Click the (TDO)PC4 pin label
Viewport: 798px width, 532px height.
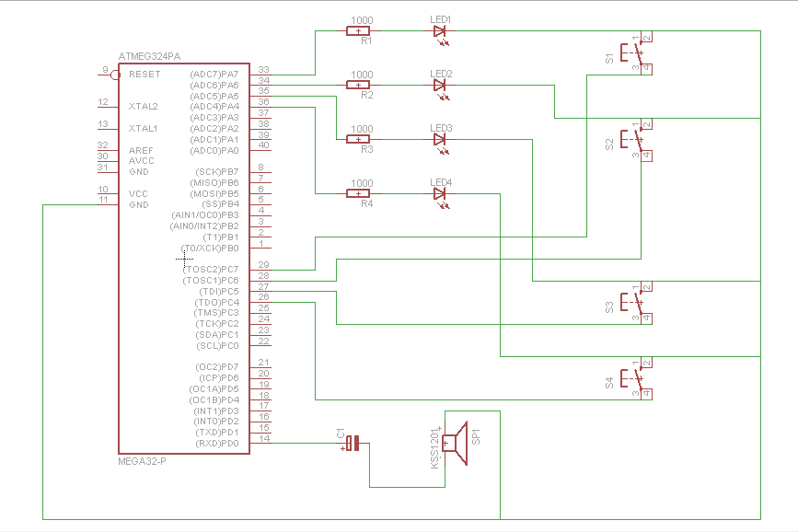tap(217, 303)
